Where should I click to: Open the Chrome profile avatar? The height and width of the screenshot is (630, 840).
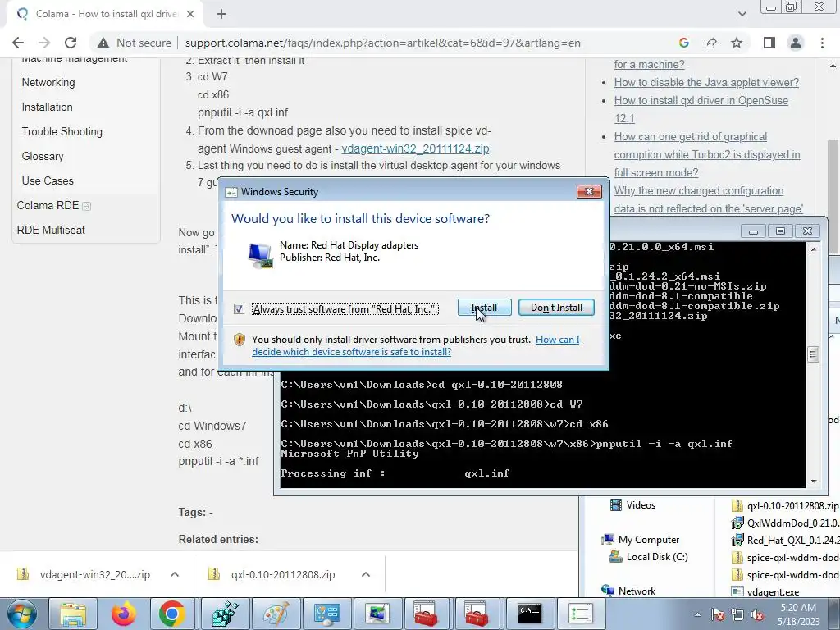tap(796, 43)
